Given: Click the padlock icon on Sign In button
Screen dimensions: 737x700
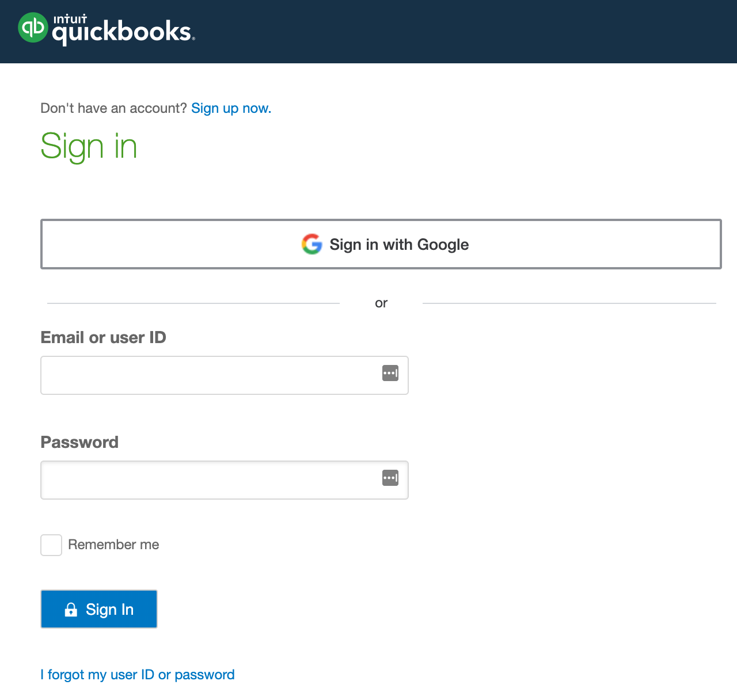Looking at the screenshot, I should (71, 609).
